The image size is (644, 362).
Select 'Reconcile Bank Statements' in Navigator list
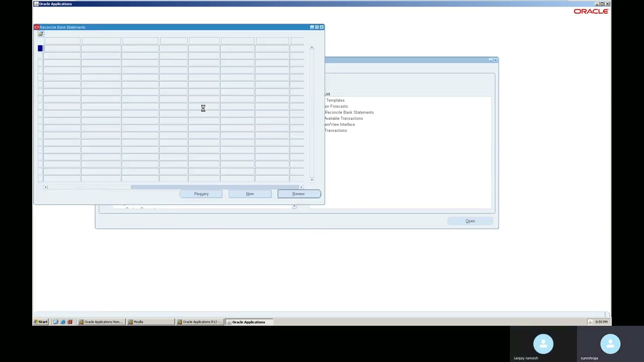click(x=349, y=112)
